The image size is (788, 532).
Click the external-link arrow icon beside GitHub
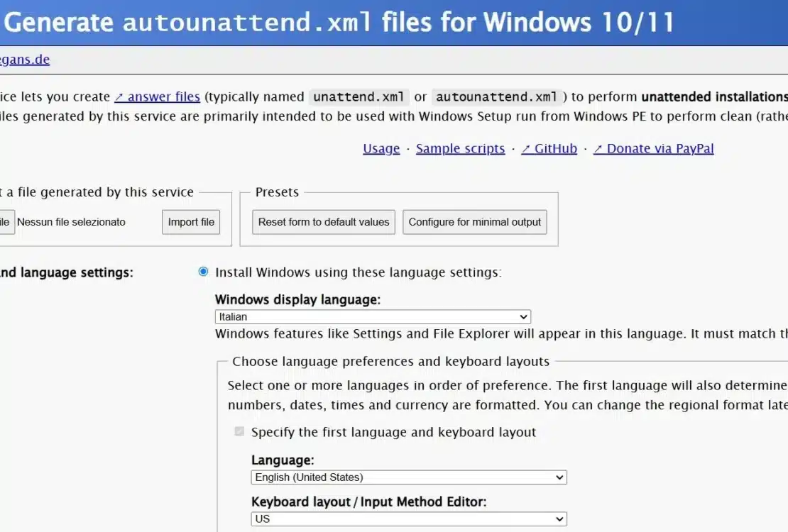tap(525, 148)
